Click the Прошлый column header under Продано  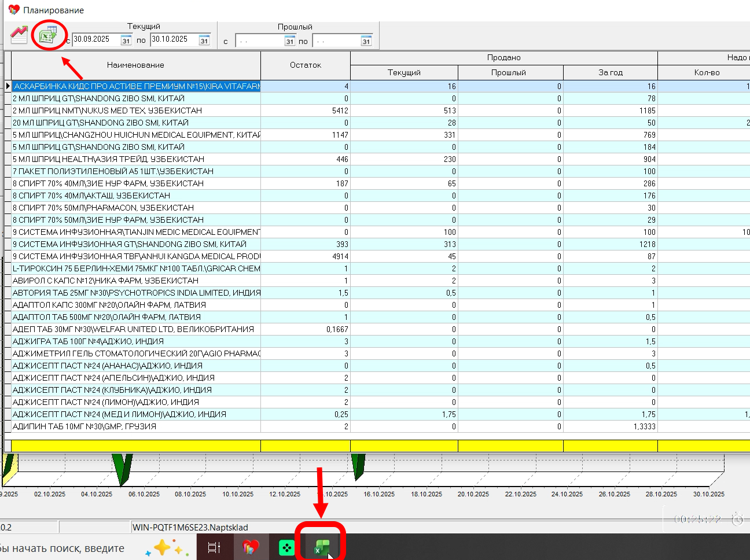[x=508, y=72]
